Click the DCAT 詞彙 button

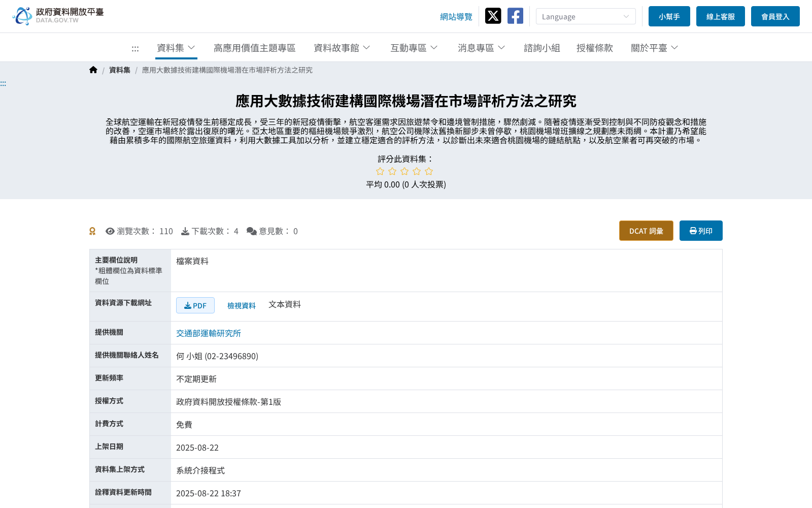[x=646, y=231]
